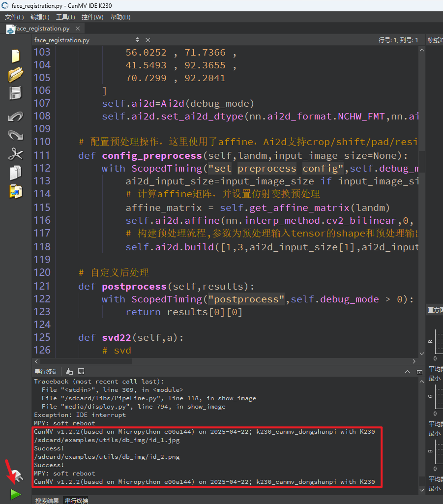Save the file with the floppy disk icon
The image size is (443, 504).
tap(15, 93)
